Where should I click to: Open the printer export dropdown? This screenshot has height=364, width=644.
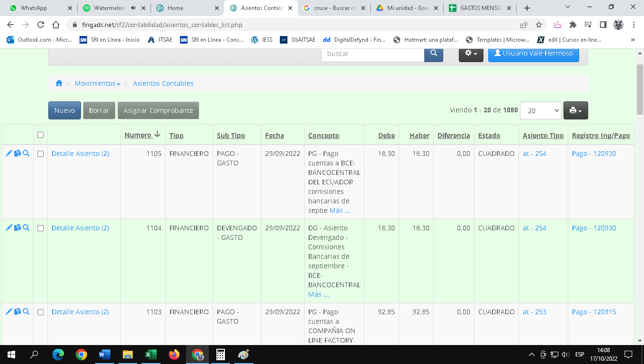(x=575, y=110)
